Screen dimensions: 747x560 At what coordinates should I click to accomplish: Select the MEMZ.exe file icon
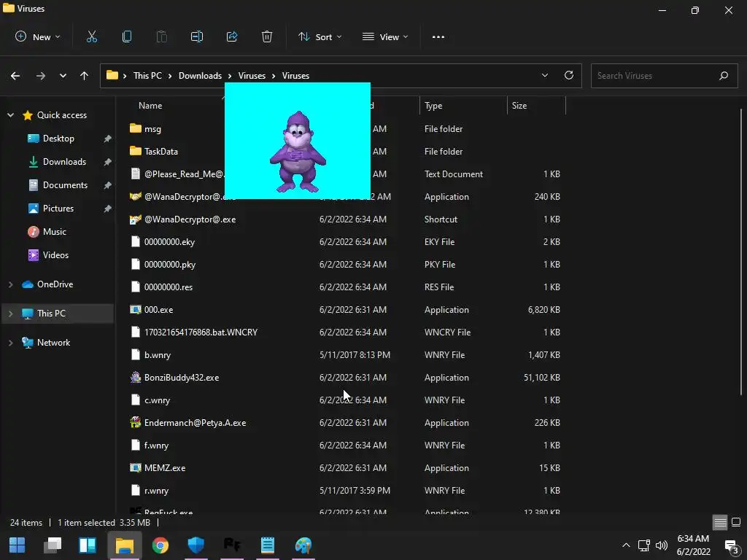pyautogui.click(x=136, y=467)
